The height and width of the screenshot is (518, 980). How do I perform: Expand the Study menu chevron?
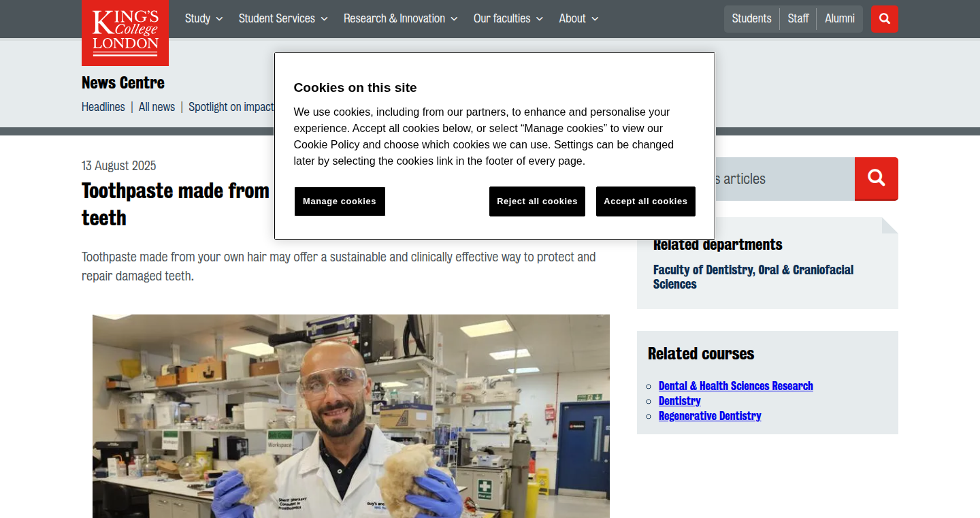pos(219,19)
